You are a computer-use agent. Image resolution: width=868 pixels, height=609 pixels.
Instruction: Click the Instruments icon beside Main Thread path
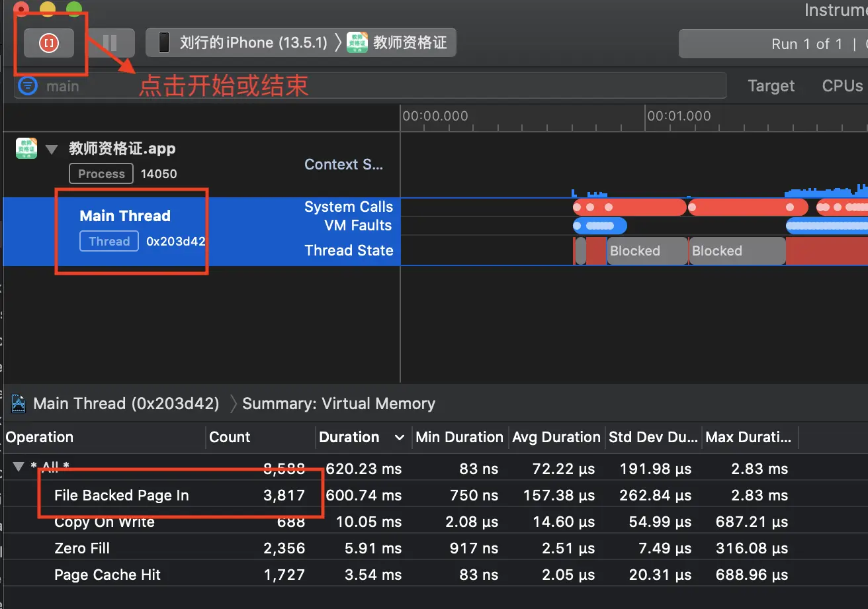pos(19,404)
